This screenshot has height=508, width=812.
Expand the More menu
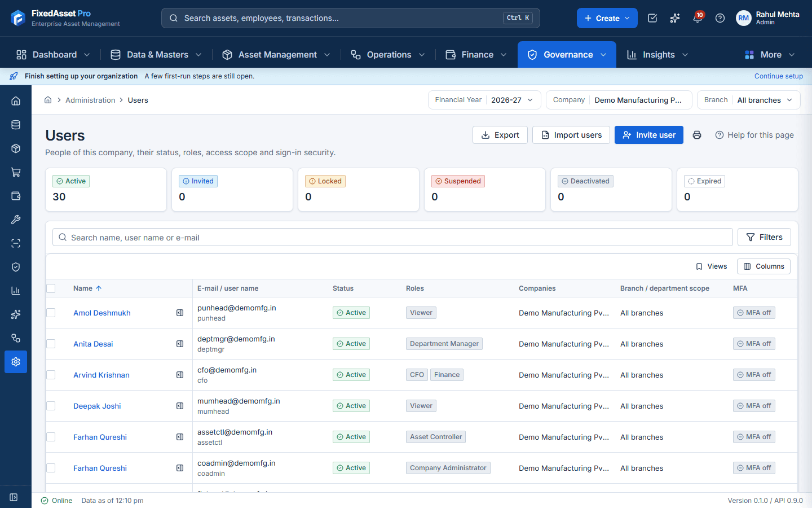(x=770, y=55)
